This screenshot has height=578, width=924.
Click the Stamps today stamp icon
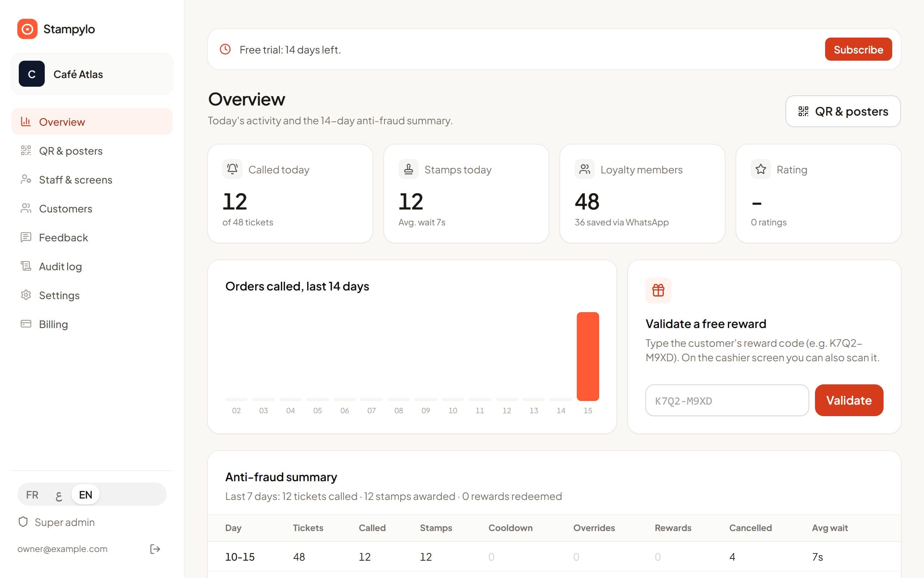coord(409,169)
